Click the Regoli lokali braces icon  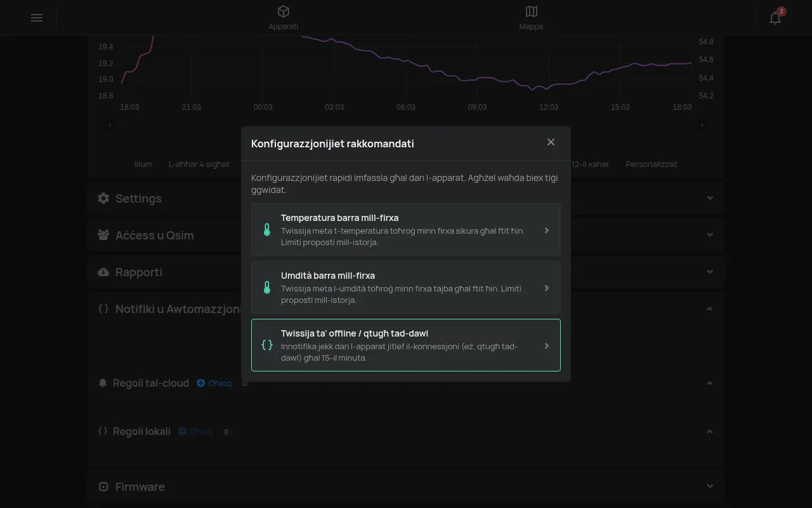pyautogui.click(x=103, y=431)
